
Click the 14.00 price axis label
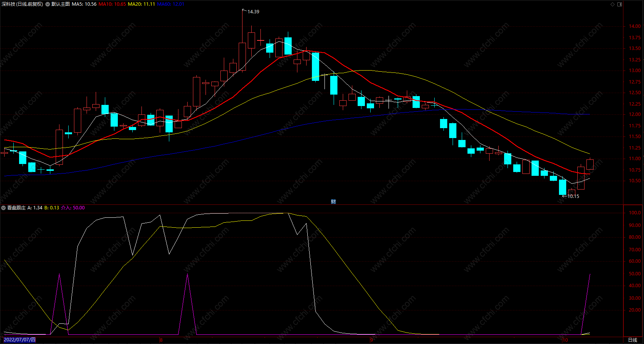(635, 26)
